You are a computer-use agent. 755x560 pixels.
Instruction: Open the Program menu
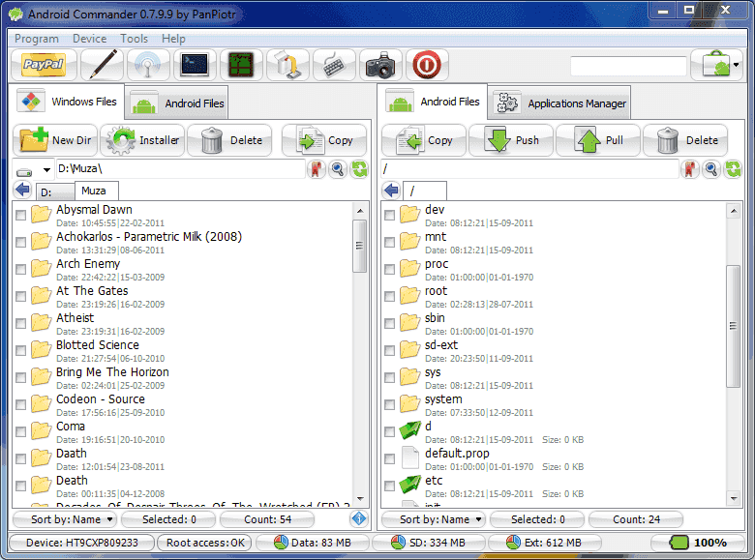coord(37,39)
